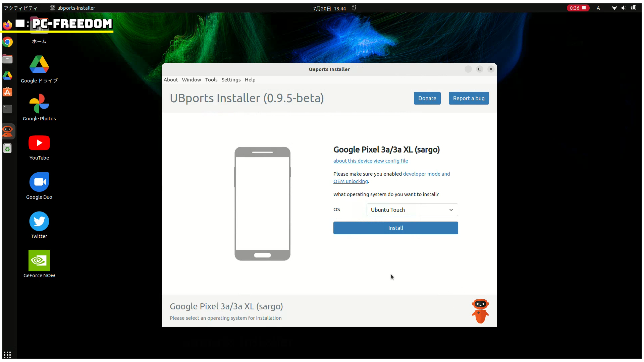Image resolution: width=644 pixels, height=362 pixels.
Task: Click the phone device illustration
Action: (x=262, y=203)
